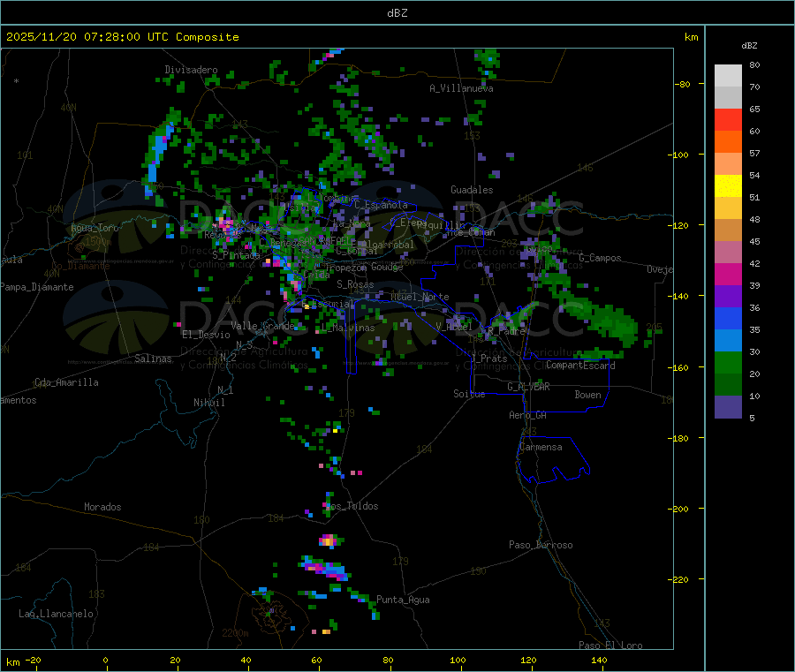Click the 'L_Malvinas' location label

pyautogui.click(x=348, y=328)
